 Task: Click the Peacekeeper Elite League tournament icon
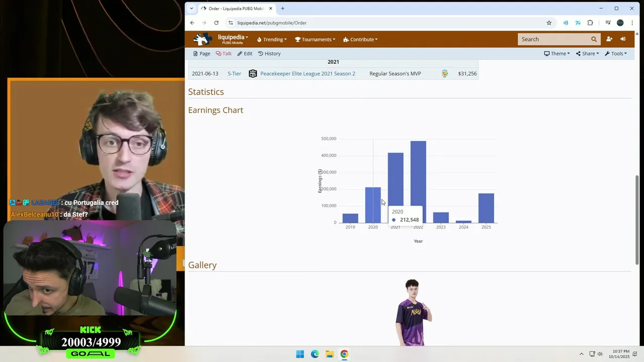click(x=253, y=73)
